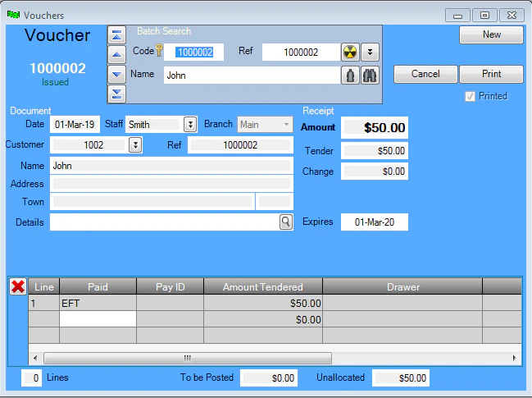Click the Staff field showing Smith

pos(154,125)
